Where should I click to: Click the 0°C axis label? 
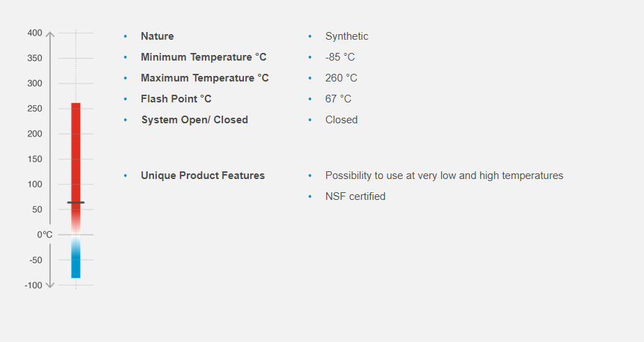click(45, 235)
